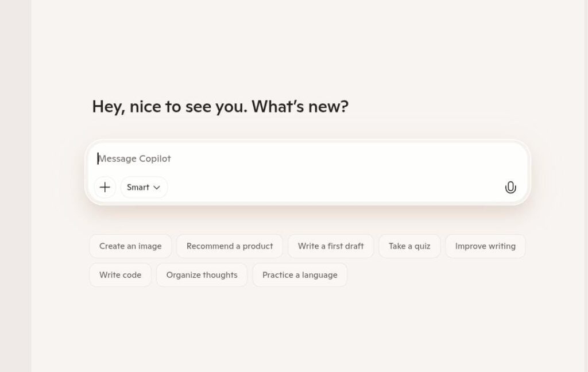Click the narrow right edge strip

[586, 186]
